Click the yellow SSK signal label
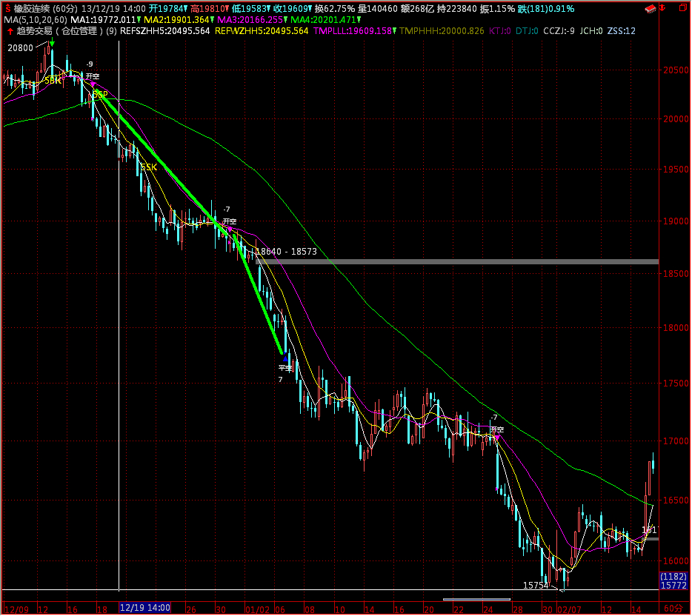Image resolution: width=692 pixels, height=616 pixels. (149, 168)
